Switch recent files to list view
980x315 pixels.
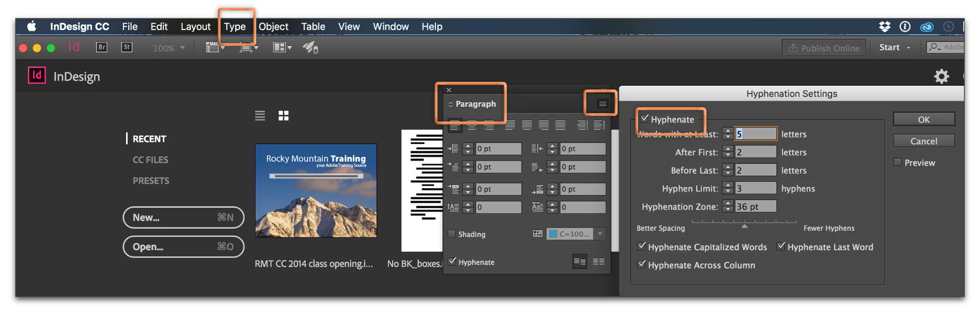[260, 116]
